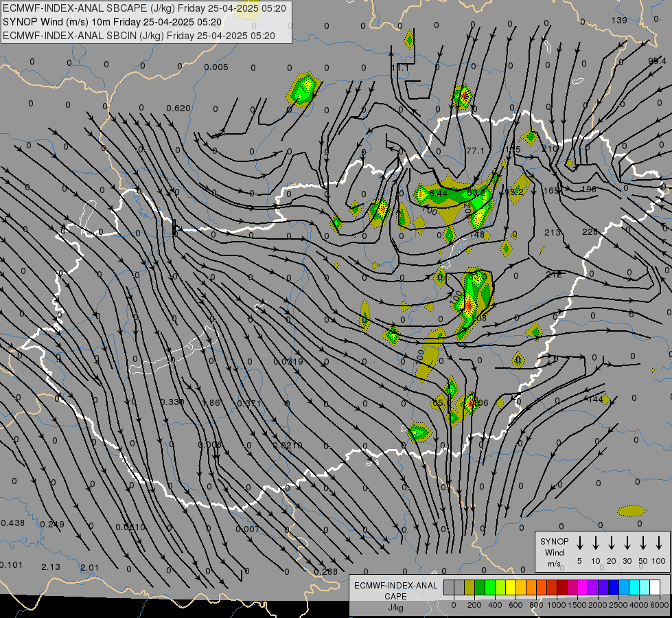672x618 pixels.
Task: Click the 0.438 value at left edge
Action: click(x=12, y=523)
